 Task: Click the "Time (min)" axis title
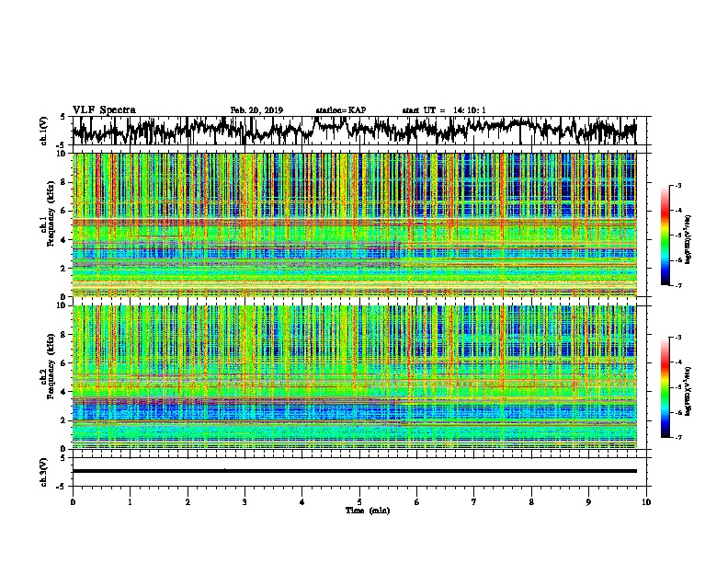coord(368,511)
